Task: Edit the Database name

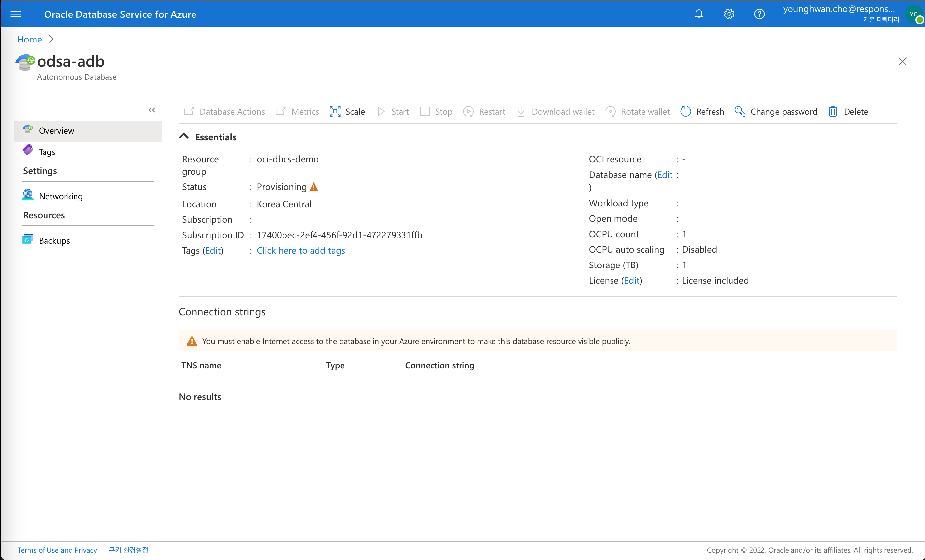Action: click(x=665, y=175)
